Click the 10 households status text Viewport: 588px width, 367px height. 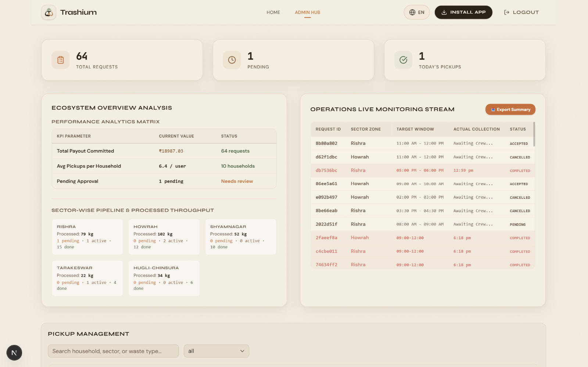pyautogui.click(x=238, y=166)
